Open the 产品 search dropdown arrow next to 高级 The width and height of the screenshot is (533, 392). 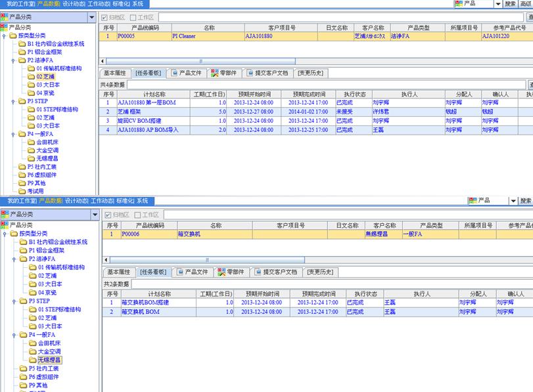coord(498,4)
